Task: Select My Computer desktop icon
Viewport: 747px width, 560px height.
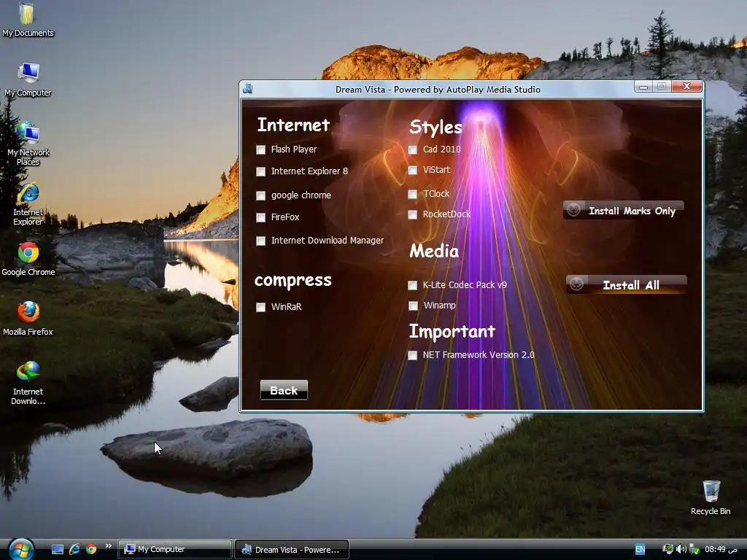Action: (x=28, y=79)
